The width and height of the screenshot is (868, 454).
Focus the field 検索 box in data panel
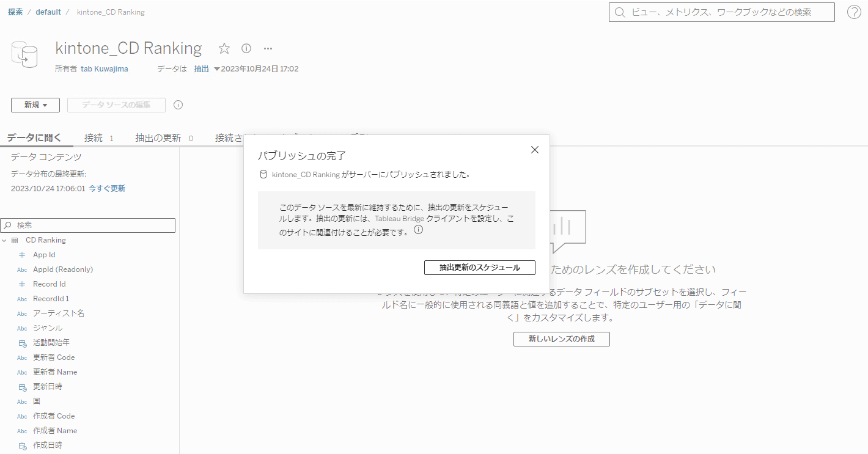tap(88, 225)
